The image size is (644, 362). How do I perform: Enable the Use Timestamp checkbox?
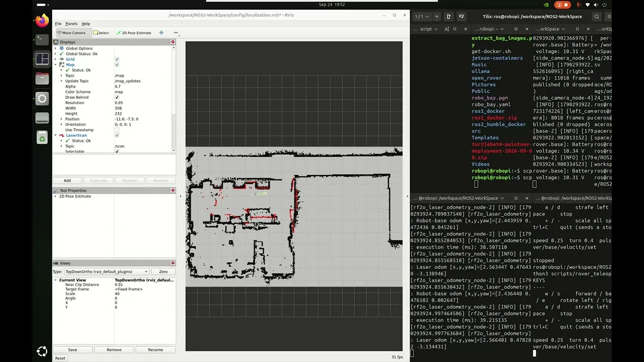tap(117, 130)
